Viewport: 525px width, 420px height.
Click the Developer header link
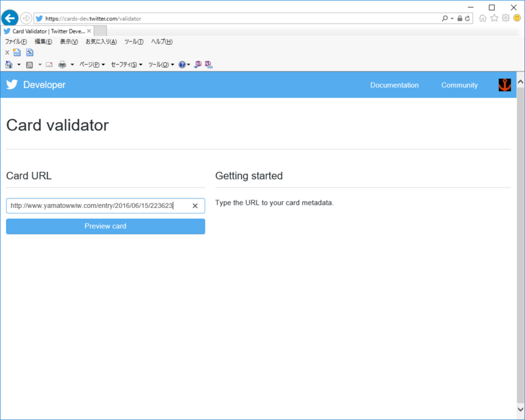[x=44, y=85]
